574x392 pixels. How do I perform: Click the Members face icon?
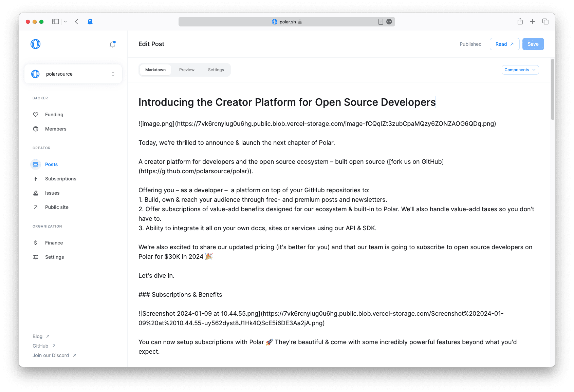click(36, 129)
